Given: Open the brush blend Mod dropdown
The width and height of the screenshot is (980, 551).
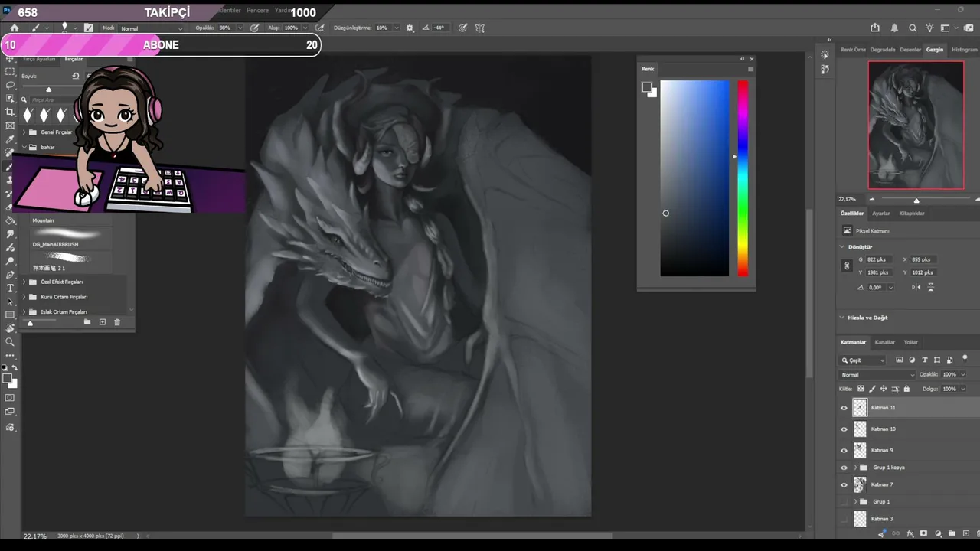Looking at the screenshot, I should pos(152,28).
